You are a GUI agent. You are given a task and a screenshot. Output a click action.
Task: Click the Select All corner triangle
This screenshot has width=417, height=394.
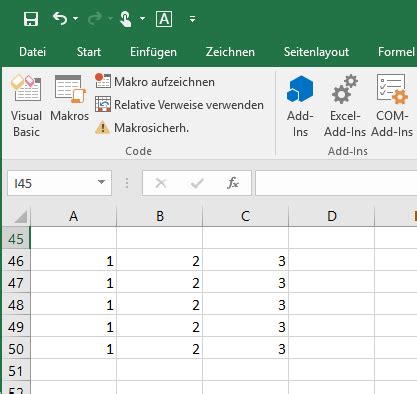pos(21,217)
